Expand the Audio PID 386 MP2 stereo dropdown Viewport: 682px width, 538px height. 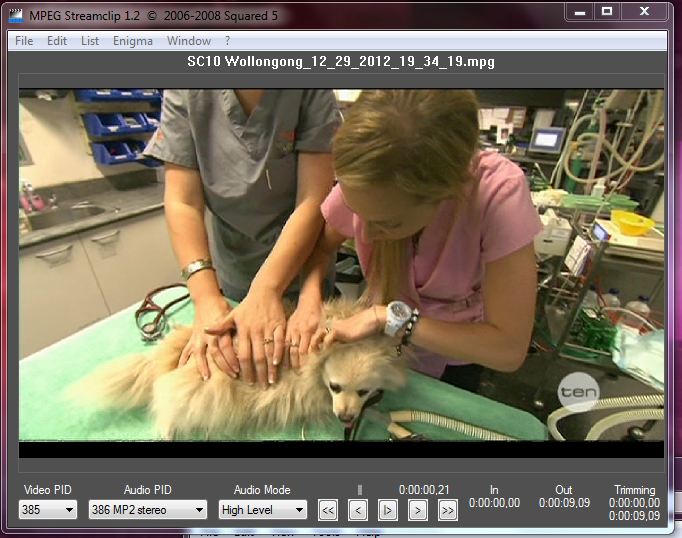coord(147,509)
